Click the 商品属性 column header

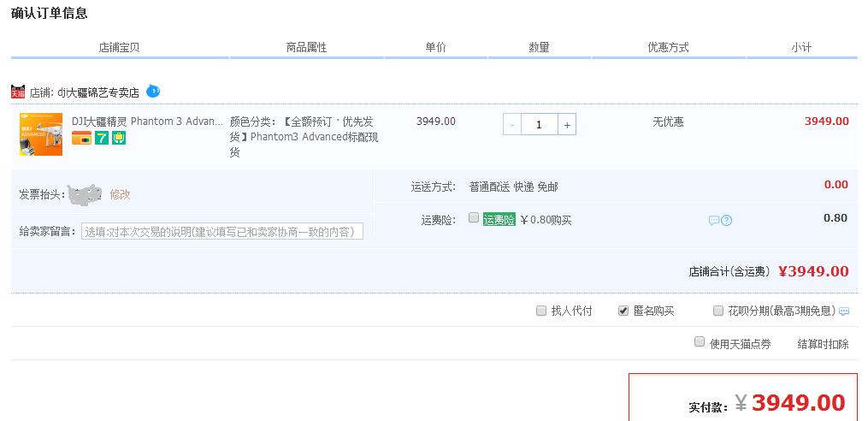307,48
